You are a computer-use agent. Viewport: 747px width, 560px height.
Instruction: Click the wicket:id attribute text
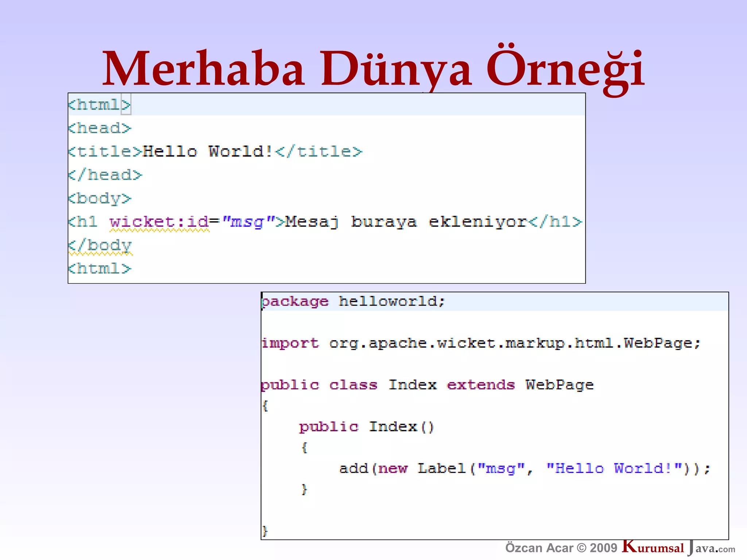coord(159,222)
